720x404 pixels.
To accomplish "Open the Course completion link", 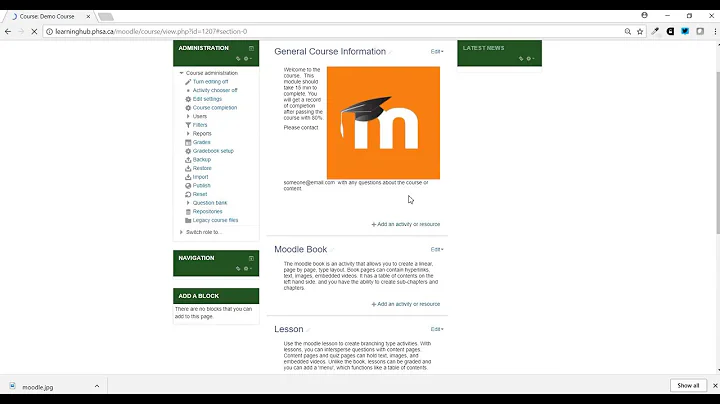I will point(215,108).
